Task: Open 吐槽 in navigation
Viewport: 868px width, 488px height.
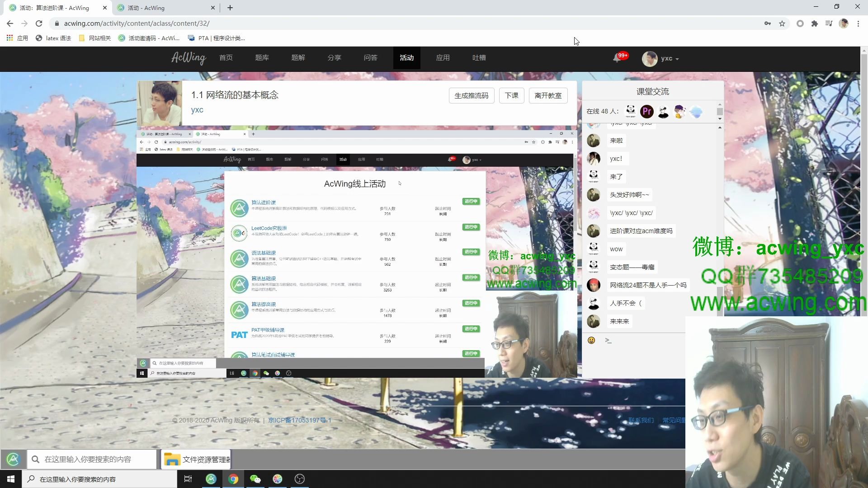Action: 479,57
